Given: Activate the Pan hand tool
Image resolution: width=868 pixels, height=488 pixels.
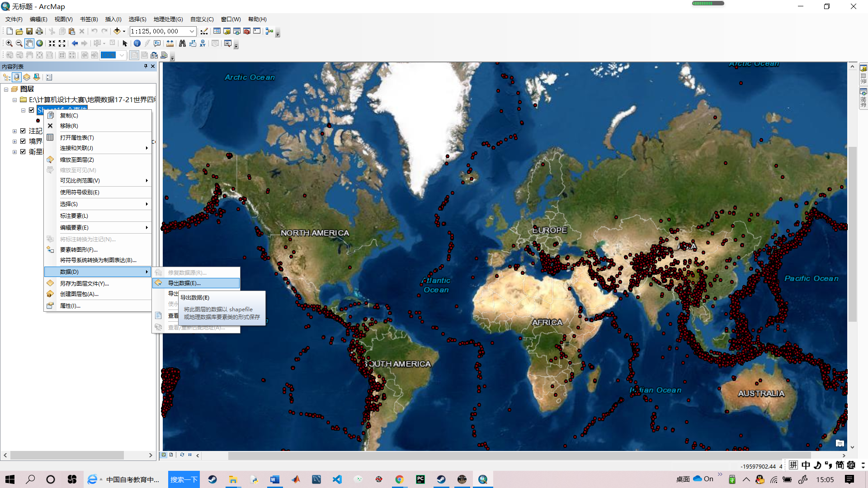Looking at the screenshot, I should [29, 43].
